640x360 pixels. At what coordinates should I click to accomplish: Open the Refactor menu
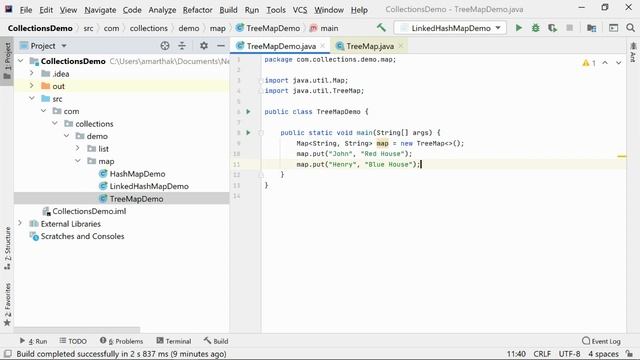(x=198, y=9)
